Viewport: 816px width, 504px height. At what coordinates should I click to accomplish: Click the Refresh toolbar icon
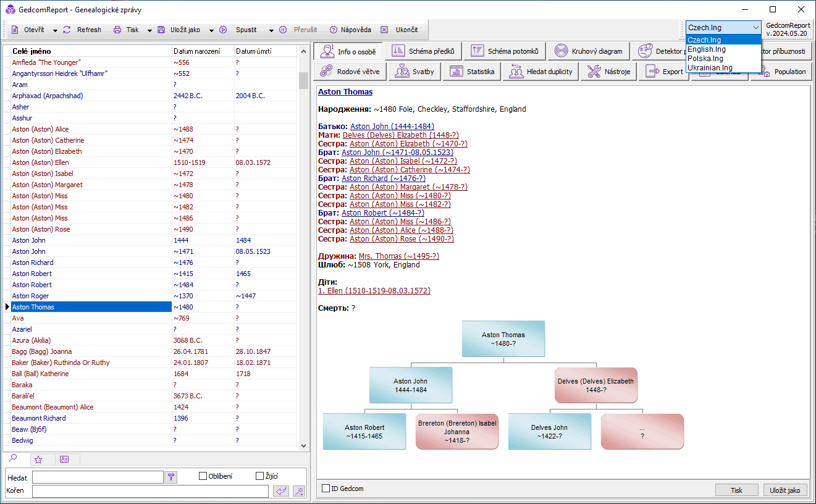pos(67,30)
